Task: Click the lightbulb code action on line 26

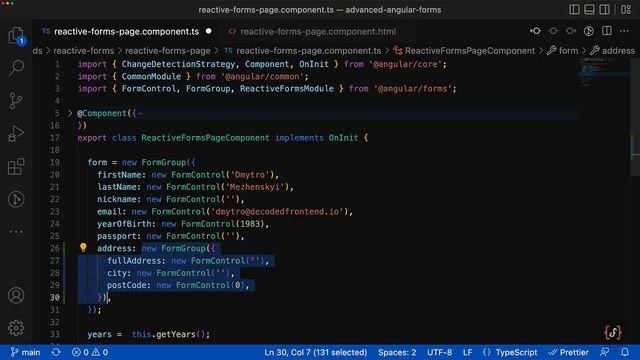Action: coord(83,247)
